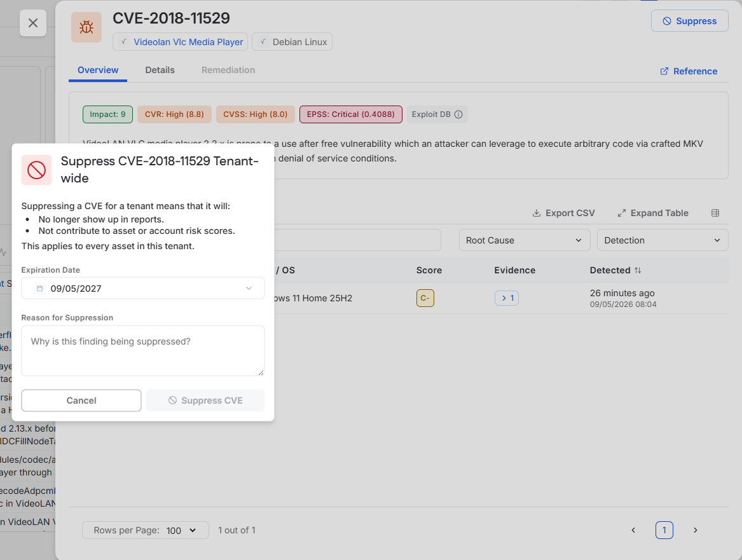The height and width of the screenshot is (560, 742).
Task: Click the orange bug vulnerability icon
Action: [x=86, y=27]
